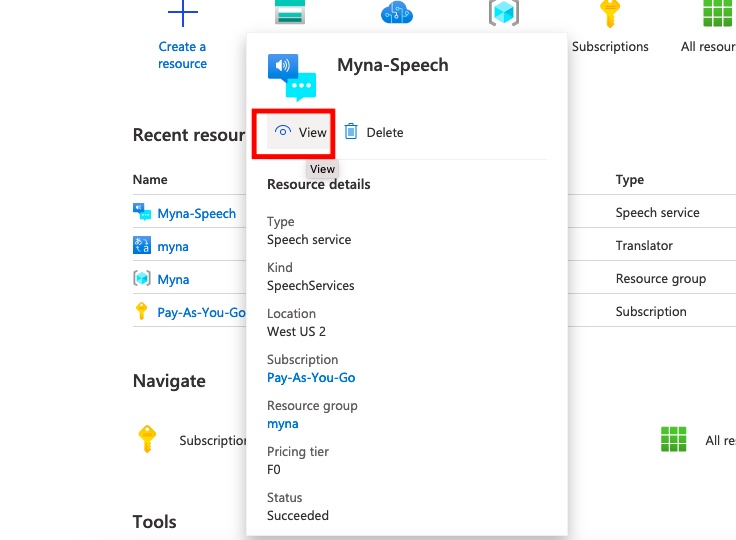Click the key icon beside Pay-As-You-Go row

(141, 311)
